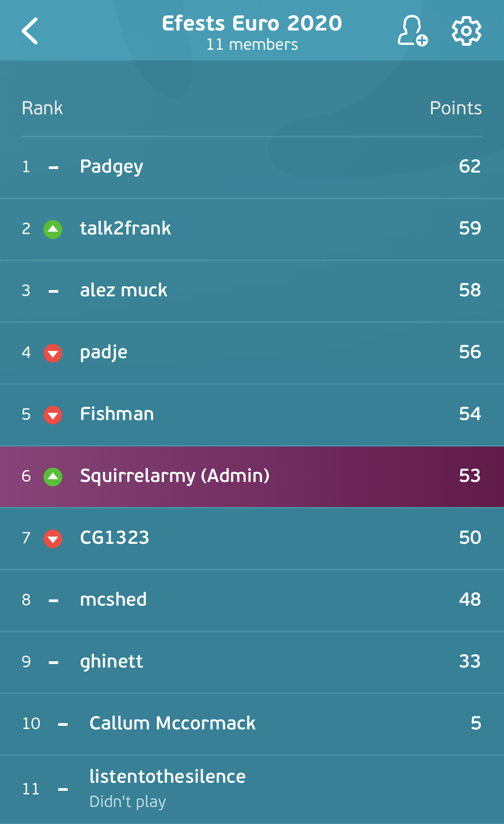Open the add member icon

click(x=412, y=31)
